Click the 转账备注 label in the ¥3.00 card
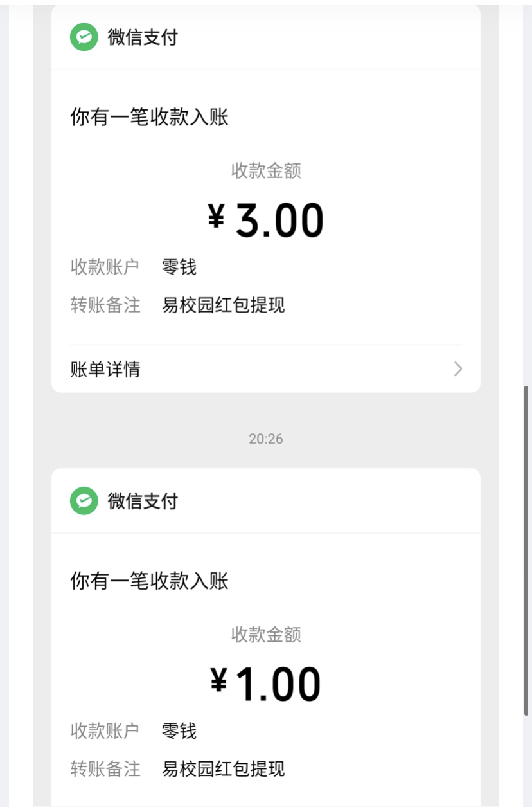 (x=105, y=305)
